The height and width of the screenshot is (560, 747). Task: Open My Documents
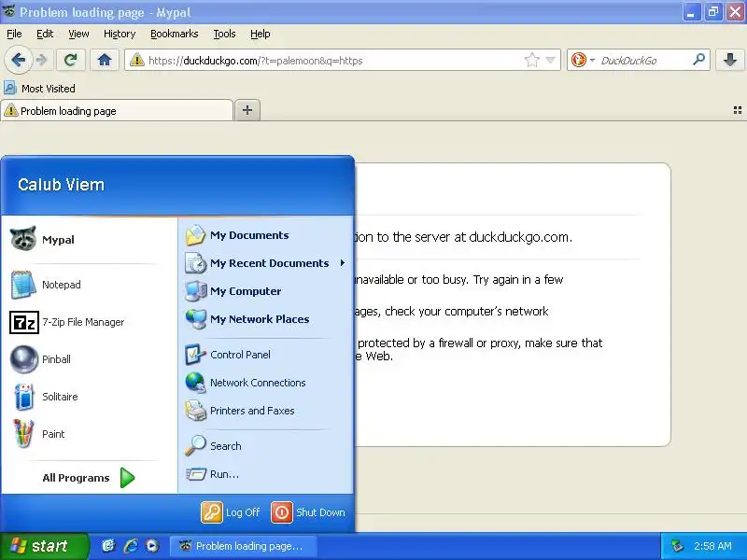tap(265, 235)
